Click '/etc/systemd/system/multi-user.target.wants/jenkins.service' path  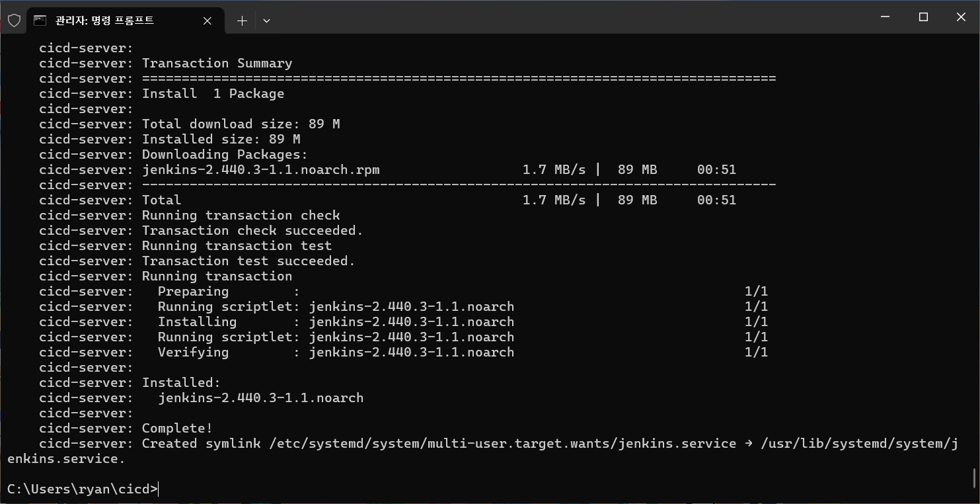pyautogui.click(x=502, y=444)
